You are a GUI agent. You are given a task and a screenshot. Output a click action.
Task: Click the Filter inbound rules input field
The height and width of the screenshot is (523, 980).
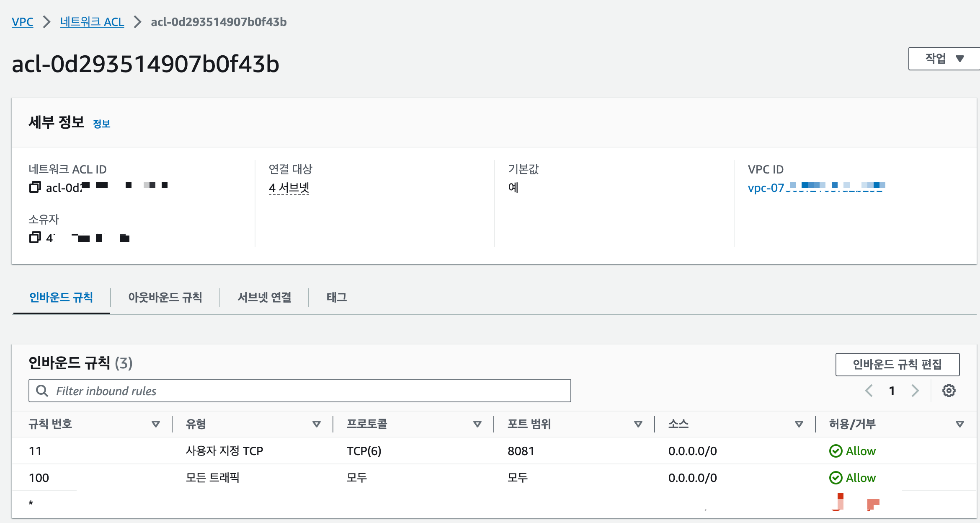[x=293, y=391]
